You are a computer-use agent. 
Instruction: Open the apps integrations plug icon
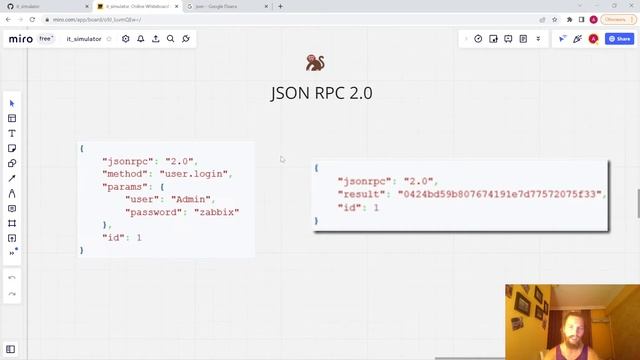click(186, 39)
